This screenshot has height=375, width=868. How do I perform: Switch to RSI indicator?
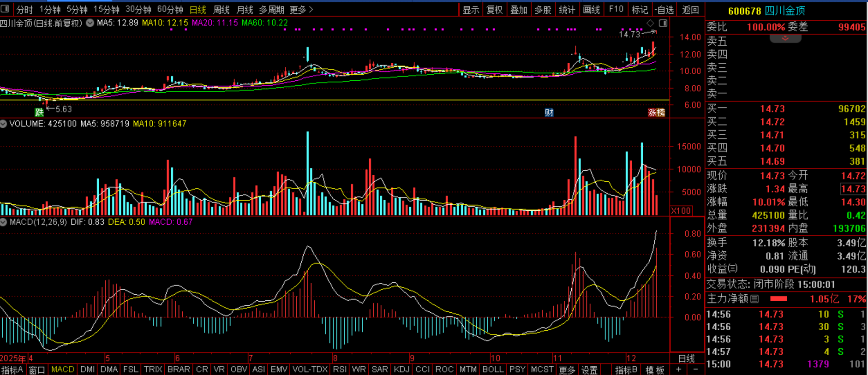coord(340,369)
